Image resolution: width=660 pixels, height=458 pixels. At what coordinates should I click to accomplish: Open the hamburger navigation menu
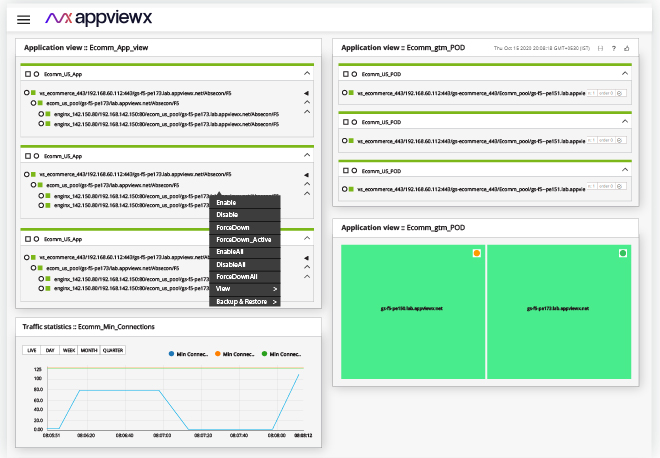(x=24, y=19)
